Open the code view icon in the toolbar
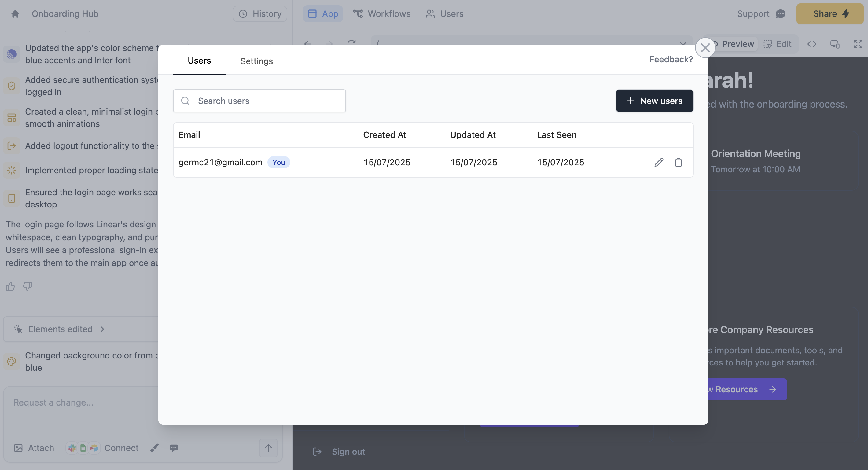 tap(812, 44)
